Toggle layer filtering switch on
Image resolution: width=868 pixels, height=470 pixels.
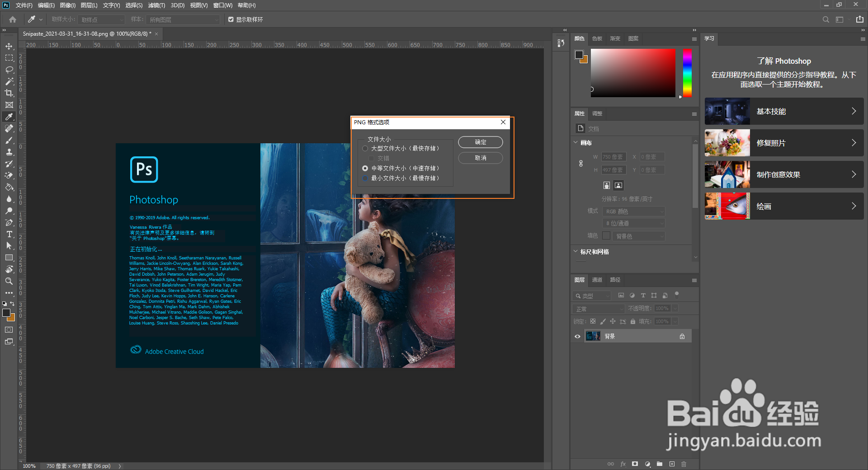click(x=677, y=294)
